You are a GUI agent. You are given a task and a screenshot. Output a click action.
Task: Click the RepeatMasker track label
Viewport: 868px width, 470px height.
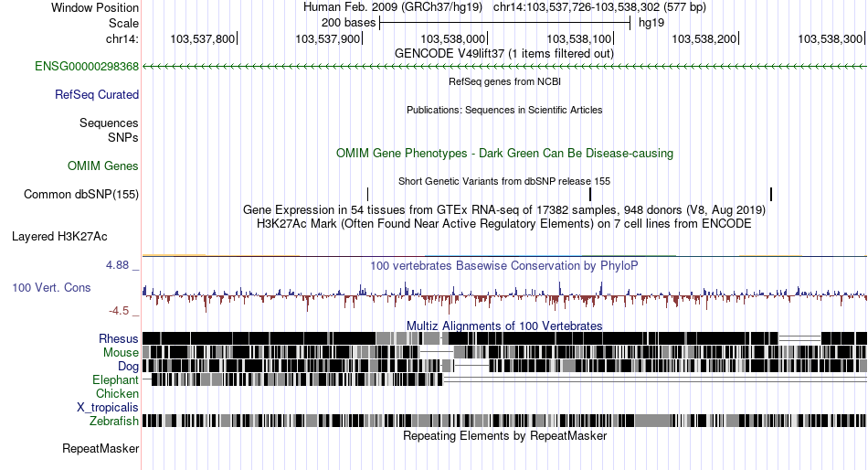click(101, 448)
